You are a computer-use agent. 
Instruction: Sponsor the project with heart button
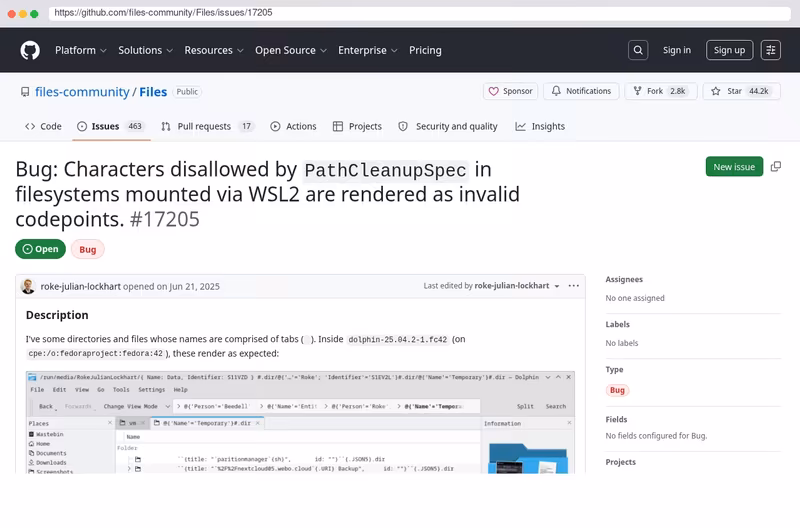click(x=510, y=91)
